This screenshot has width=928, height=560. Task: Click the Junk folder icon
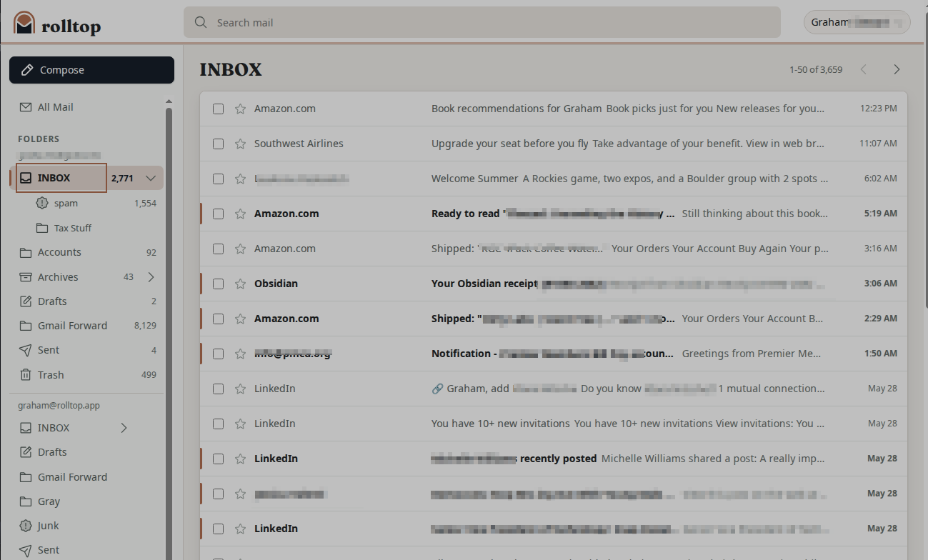coord(26,526)
